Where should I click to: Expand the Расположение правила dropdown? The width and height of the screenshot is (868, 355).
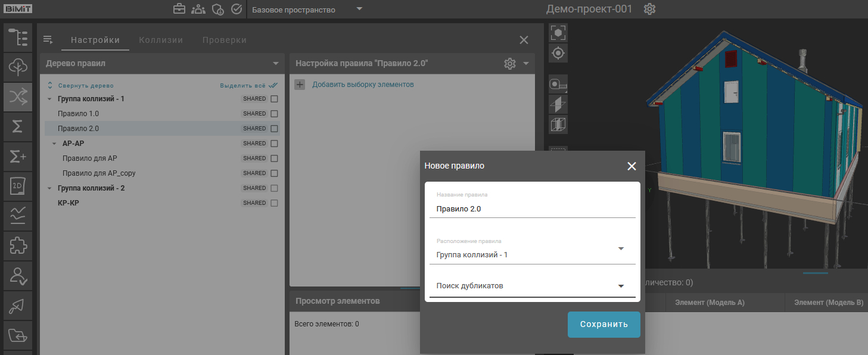click(620, 249)
